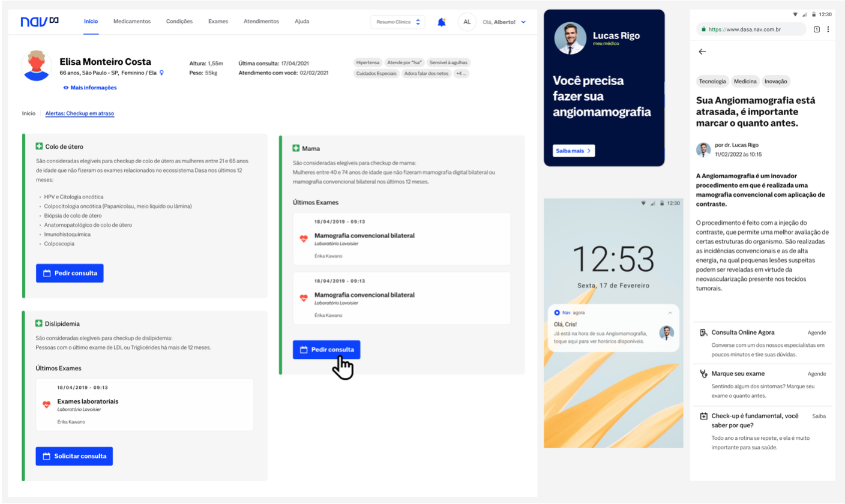Click the Nav logo in header

point(40,22)
